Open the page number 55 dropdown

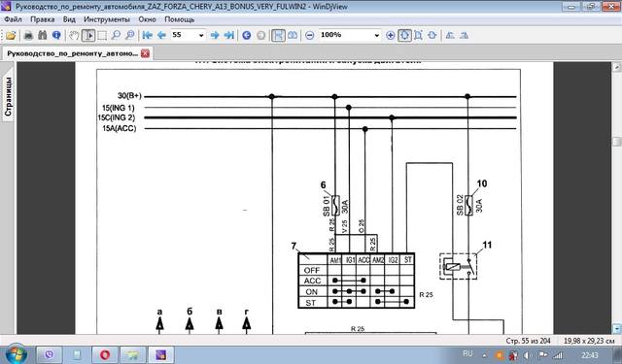[x=201, y=36]
